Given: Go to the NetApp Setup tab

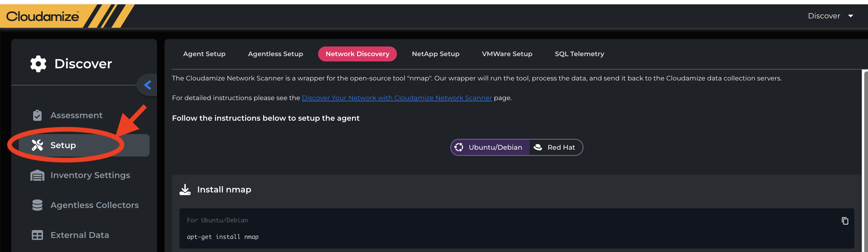Looking at the screenshot, I should tap(435, 54).
